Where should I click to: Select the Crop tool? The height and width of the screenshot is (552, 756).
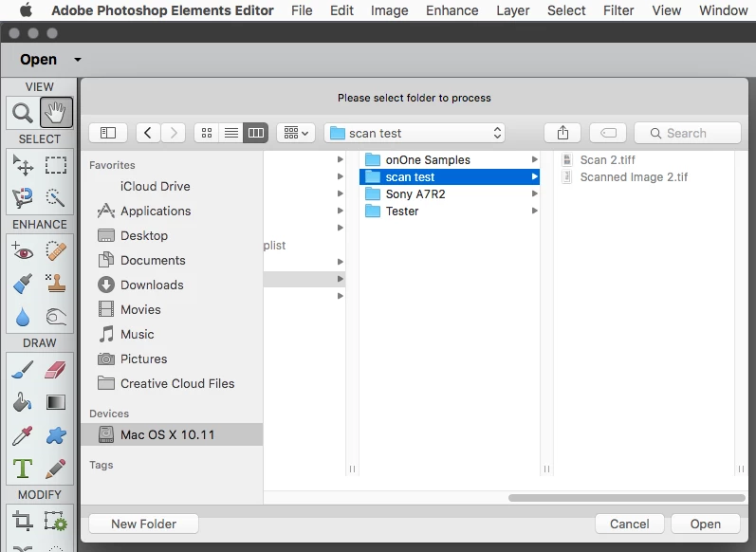[x=23, y=521]
